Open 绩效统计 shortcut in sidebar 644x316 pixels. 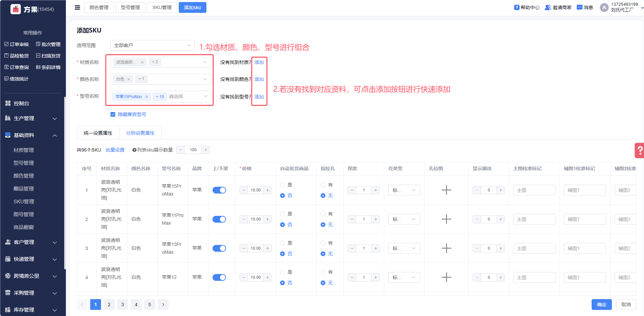pyautogui.click(x=17, y=79)
